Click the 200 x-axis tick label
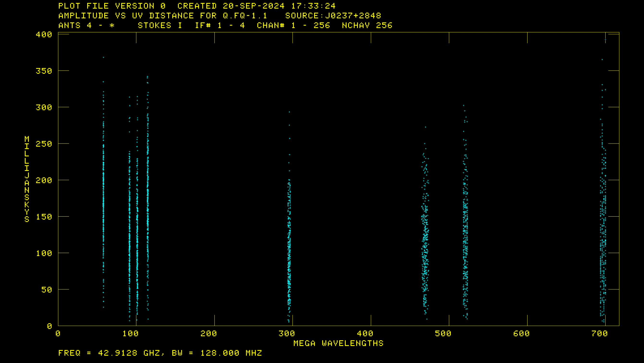644x363 pixels. (208, 333)
